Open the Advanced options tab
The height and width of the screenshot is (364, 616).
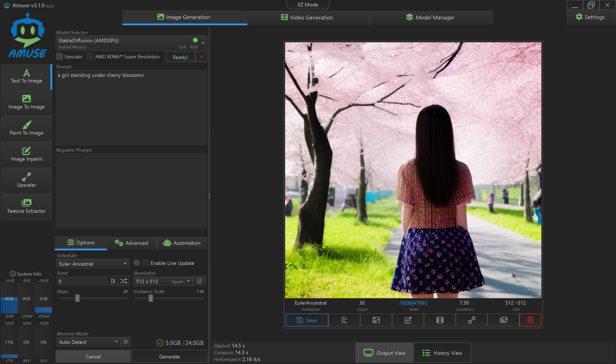(x=132, y=243)
